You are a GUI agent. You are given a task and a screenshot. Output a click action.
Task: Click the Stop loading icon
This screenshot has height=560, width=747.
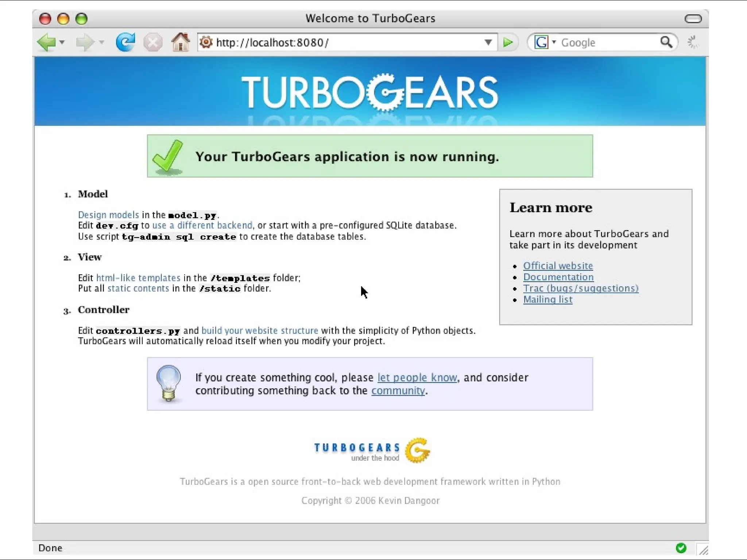tap(153, 43)
